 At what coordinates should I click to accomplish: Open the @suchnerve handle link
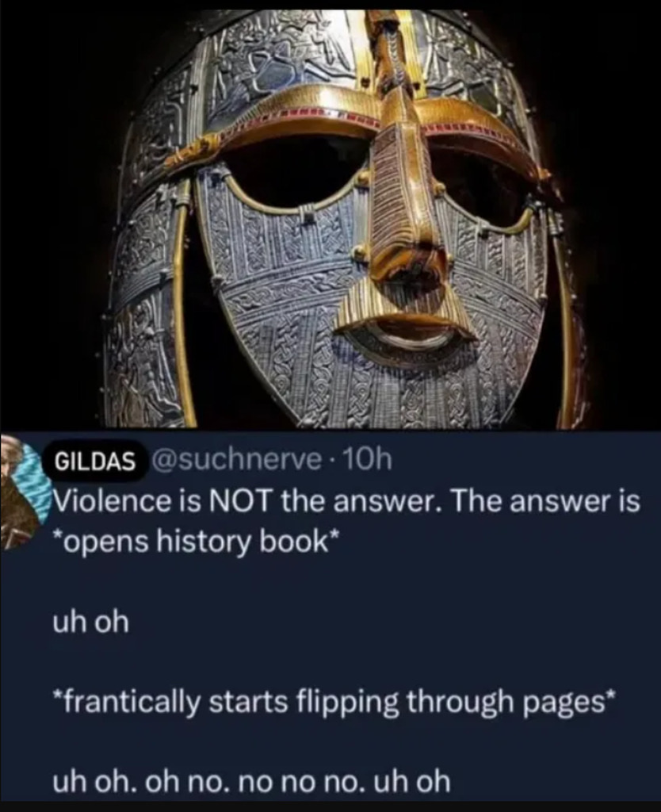coord(236,460)
